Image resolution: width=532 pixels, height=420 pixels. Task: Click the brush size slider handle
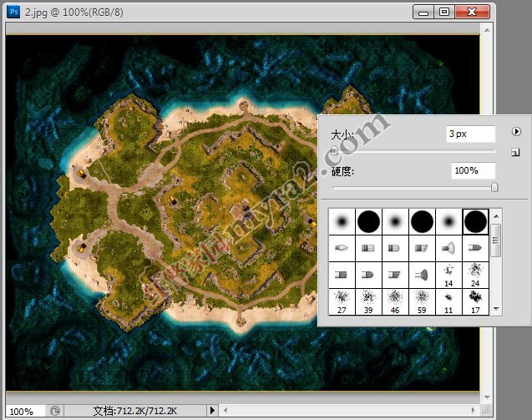pos(334,150)
